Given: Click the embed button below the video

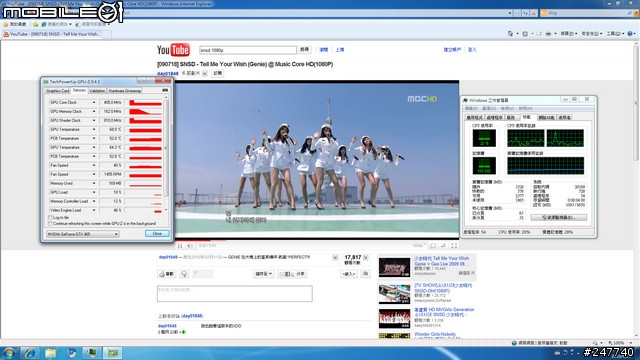Looking at the screenshot, I should click(x=349, y=274).
